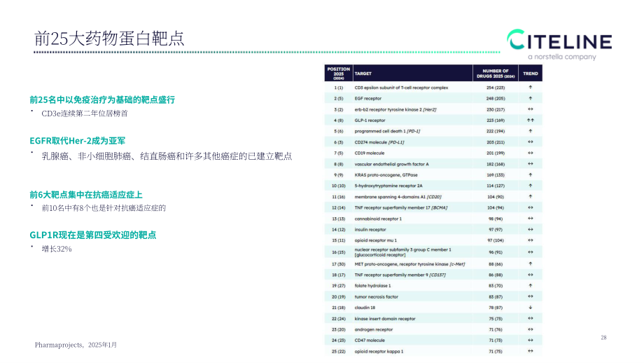
Task: Click page number 28
Action: click(603, 338)
